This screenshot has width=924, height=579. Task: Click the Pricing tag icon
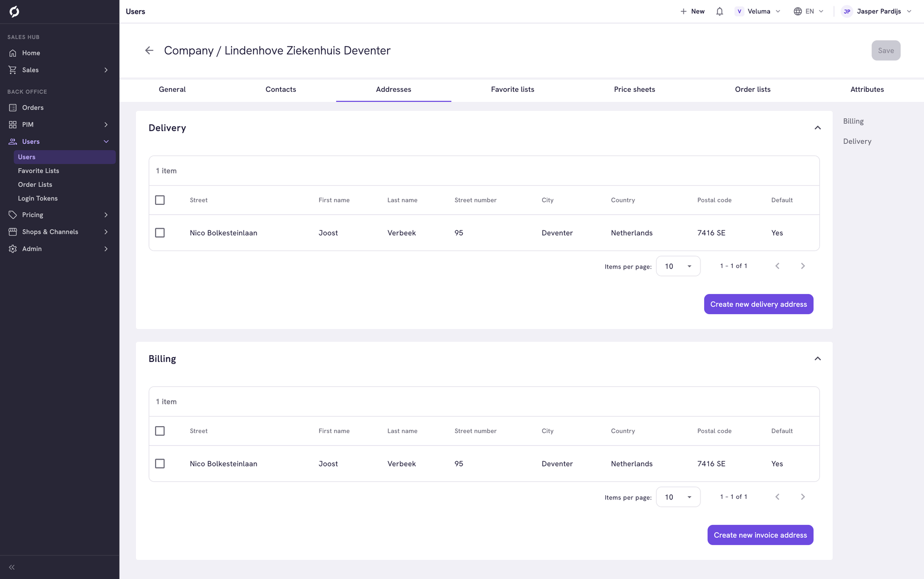pos(13,215)
